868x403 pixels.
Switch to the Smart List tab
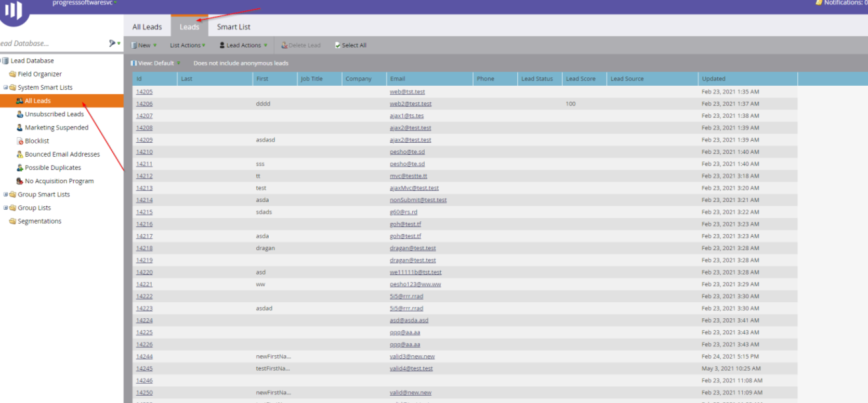click(x=233, y=26)
